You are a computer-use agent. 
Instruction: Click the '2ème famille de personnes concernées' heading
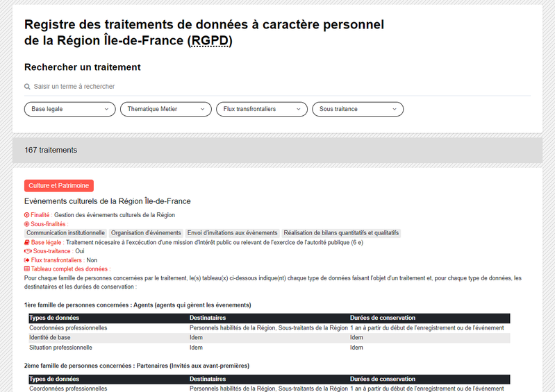[137, 366]
